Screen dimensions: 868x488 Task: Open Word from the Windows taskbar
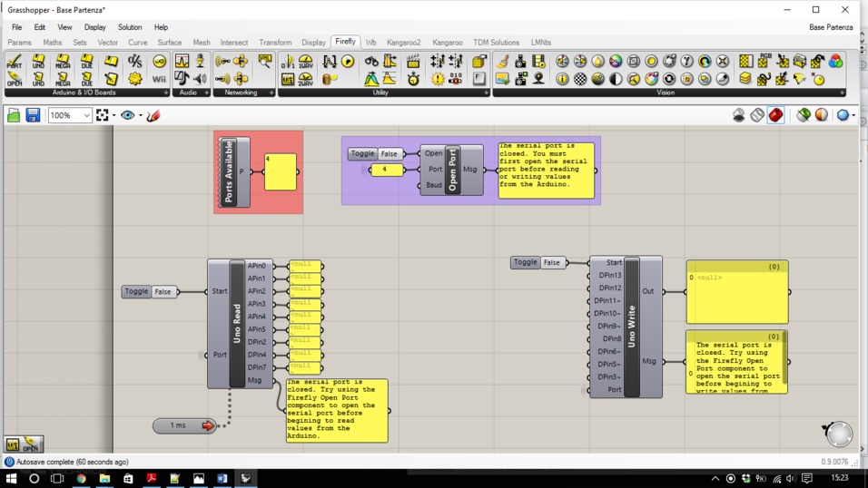(x=222, y=478)
